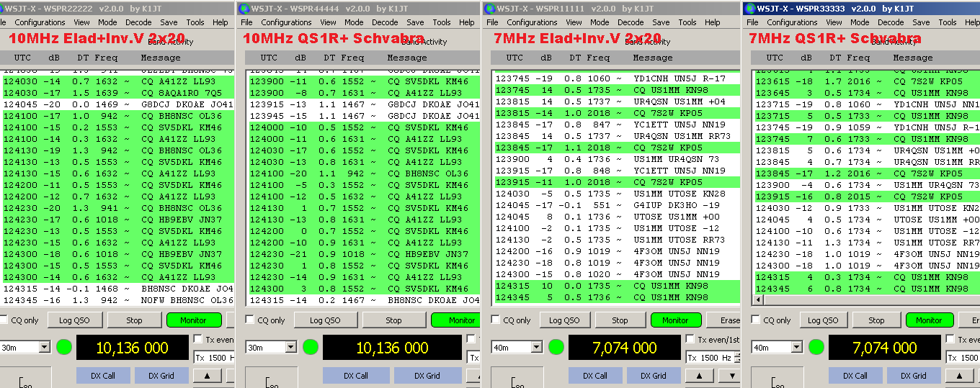Select the 124345 CQ US1MM KN98 row in WSPR33333

coord(867,289)
